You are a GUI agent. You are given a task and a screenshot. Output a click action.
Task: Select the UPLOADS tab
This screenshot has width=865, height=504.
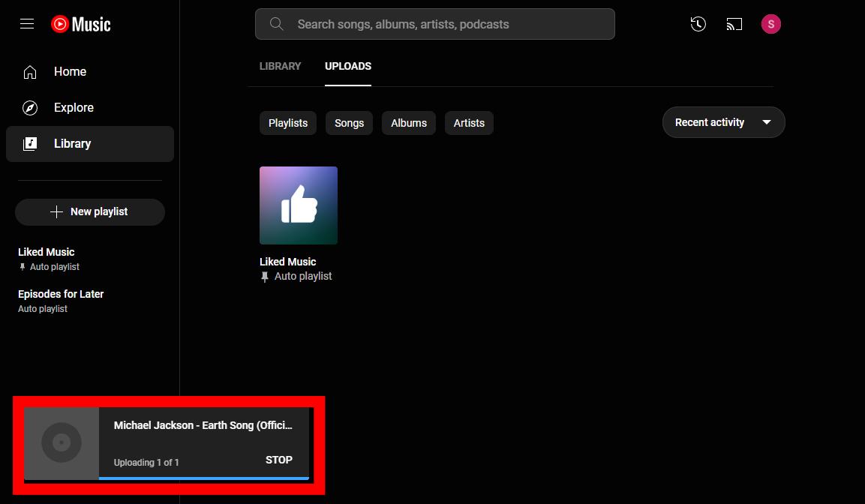point(348,66)
